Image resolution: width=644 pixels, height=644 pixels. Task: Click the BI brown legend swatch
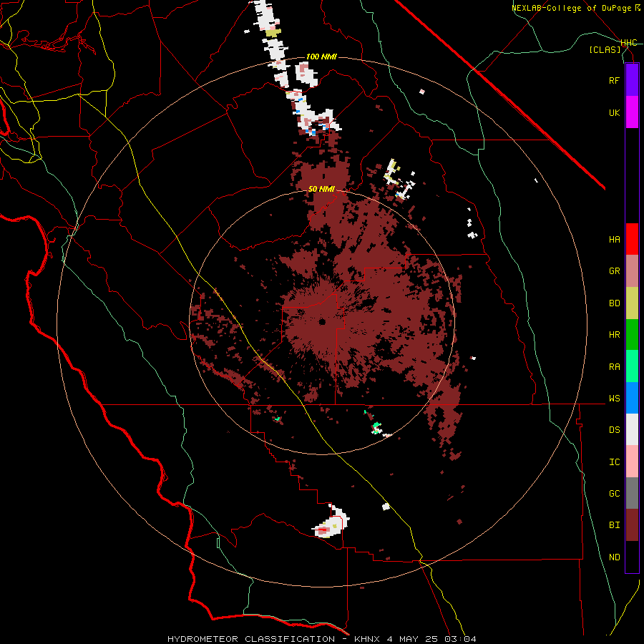(x=632, y=525)
